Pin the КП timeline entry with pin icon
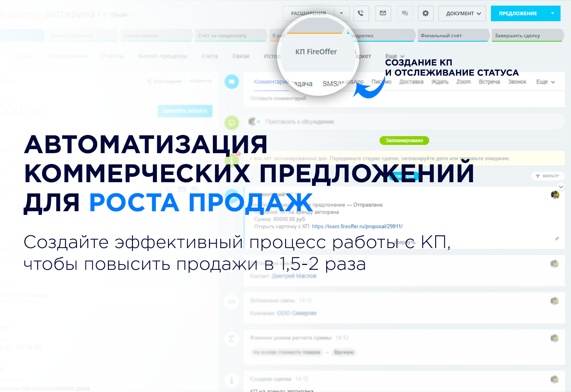This screenshot has width=571, height=392. [x=557, y=238]
